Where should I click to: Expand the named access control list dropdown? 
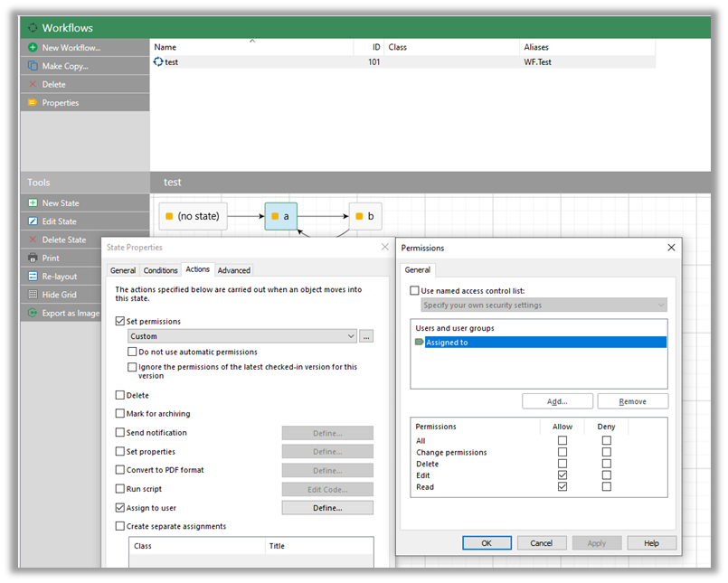661,306
